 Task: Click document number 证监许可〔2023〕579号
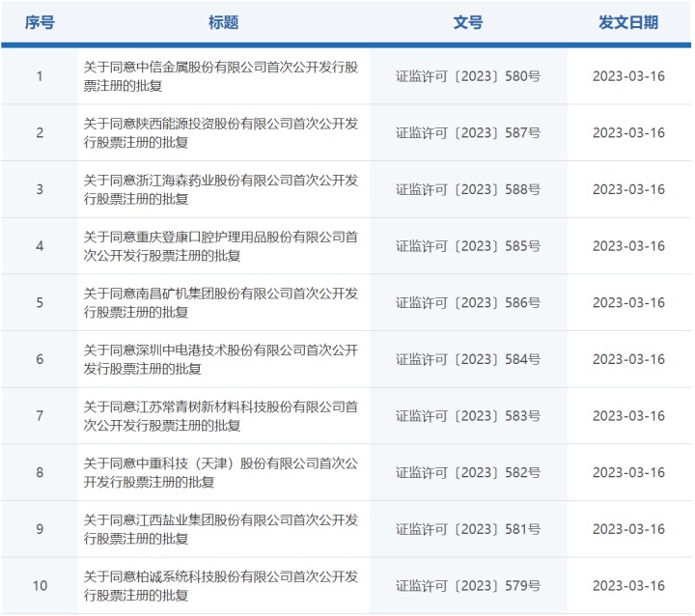[467, 586]
